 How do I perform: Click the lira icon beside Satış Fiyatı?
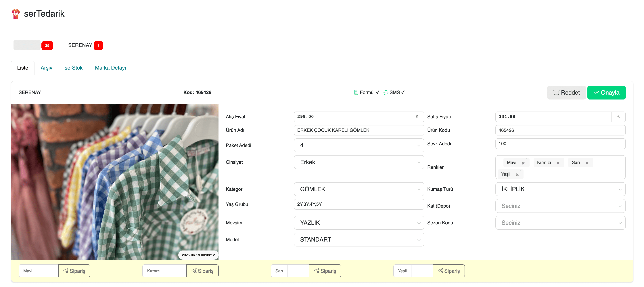point(618,117)
